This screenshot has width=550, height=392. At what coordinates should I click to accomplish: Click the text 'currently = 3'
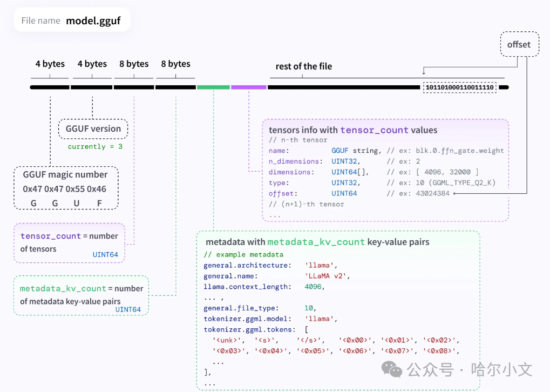click(95, 147)
